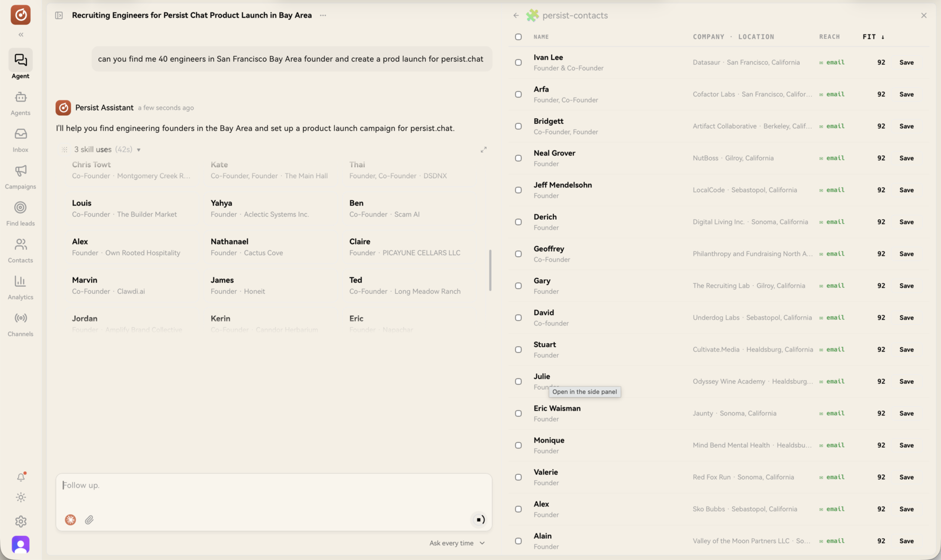941x560 pixels.
Task: Click the notifications bell icon
Action: (21, 477)
